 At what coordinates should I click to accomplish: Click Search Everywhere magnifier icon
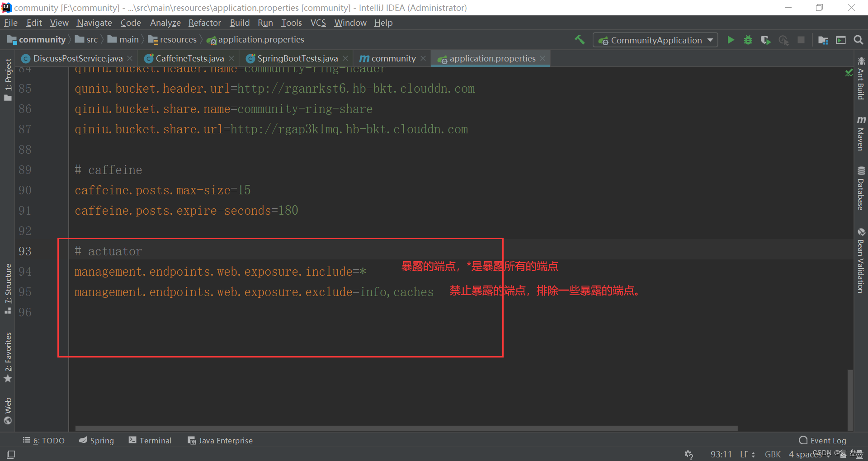click(858, 40)
